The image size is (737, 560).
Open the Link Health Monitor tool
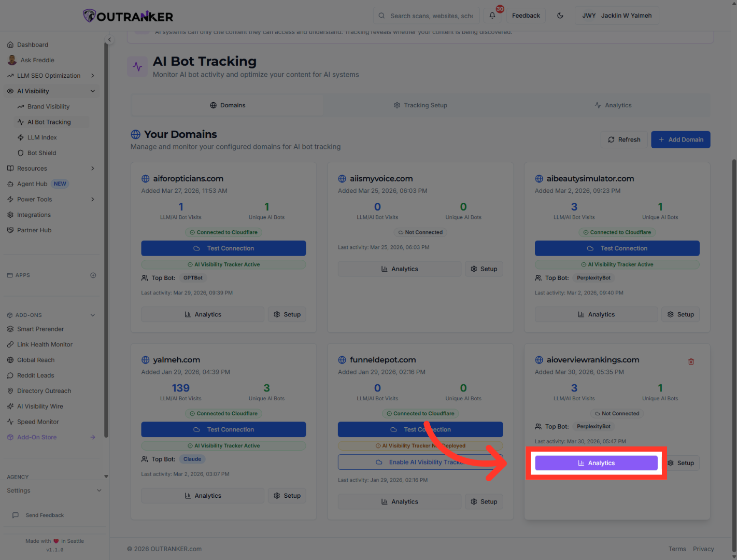point(45,344)
